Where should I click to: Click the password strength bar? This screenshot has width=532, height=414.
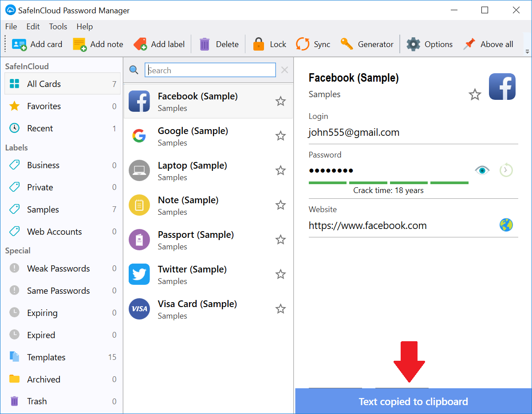click(x=389, y=182)
